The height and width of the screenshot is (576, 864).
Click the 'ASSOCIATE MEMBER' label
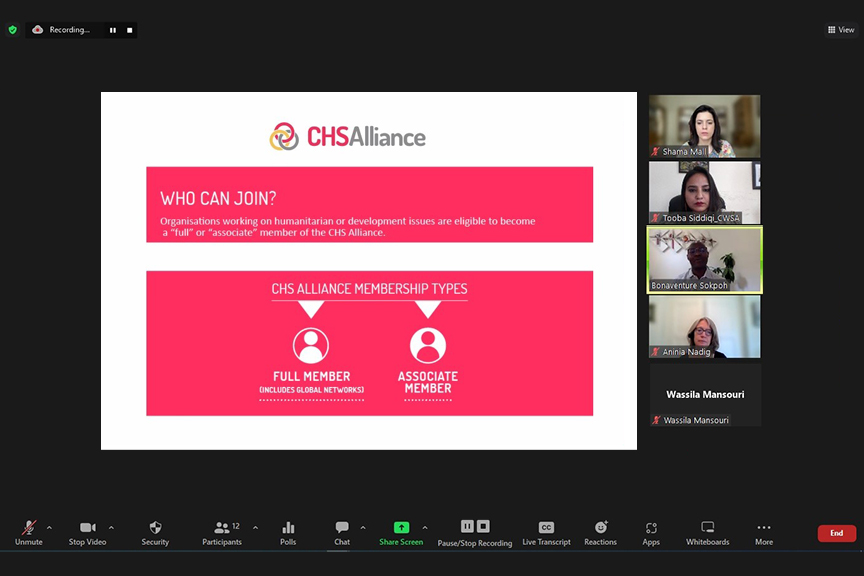tap(428, 383)
